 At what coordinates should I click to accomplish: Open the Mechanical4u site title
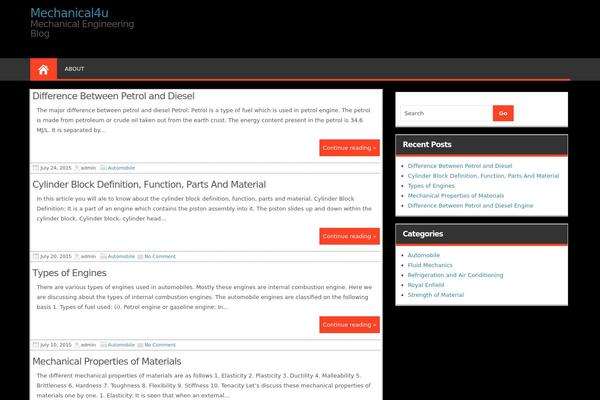(x=69, y=13)
